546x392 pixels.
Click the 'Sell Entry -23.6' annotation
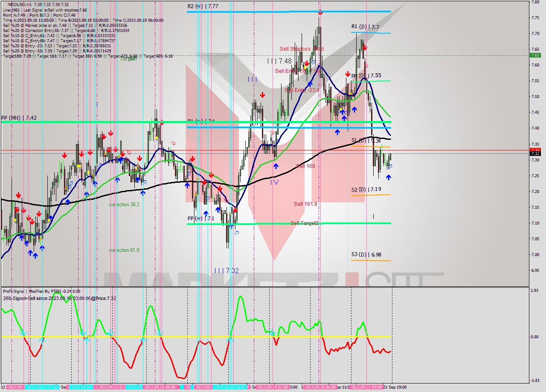point(302,90)
